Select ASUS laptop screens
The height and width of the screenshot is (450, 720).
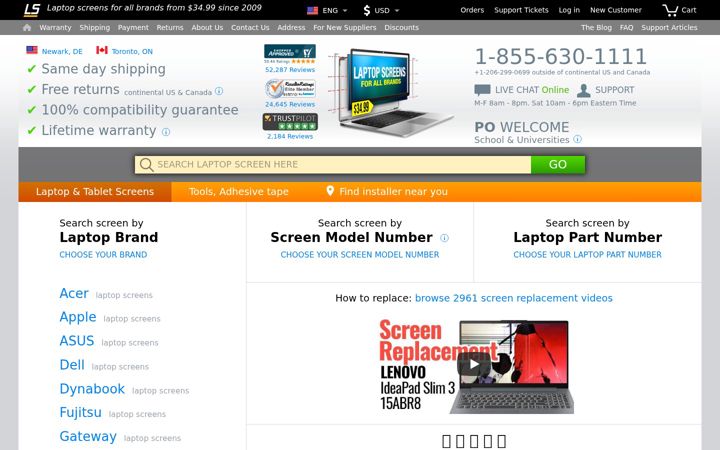coord(77,341)
